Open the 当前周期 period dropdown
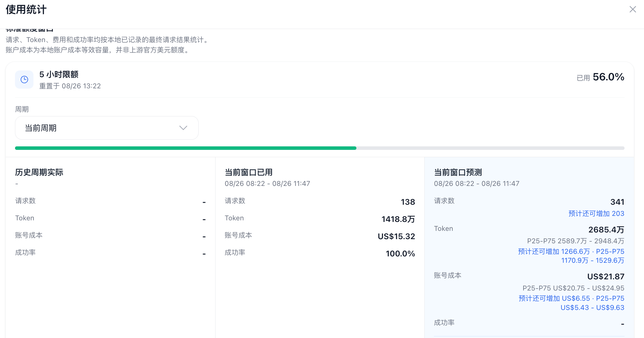Screen dimensions: 644x338 (107, 128)
